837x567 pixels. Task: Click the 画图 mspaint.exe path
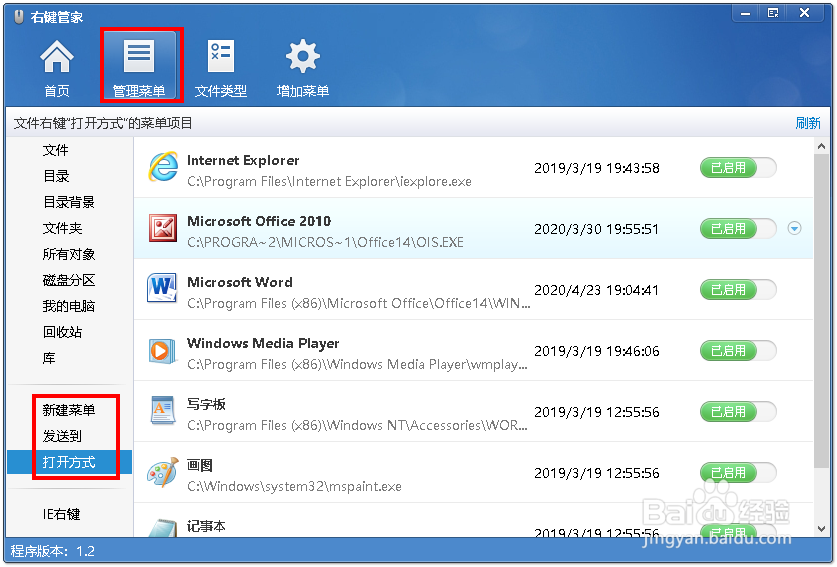[x=294, y=486]
